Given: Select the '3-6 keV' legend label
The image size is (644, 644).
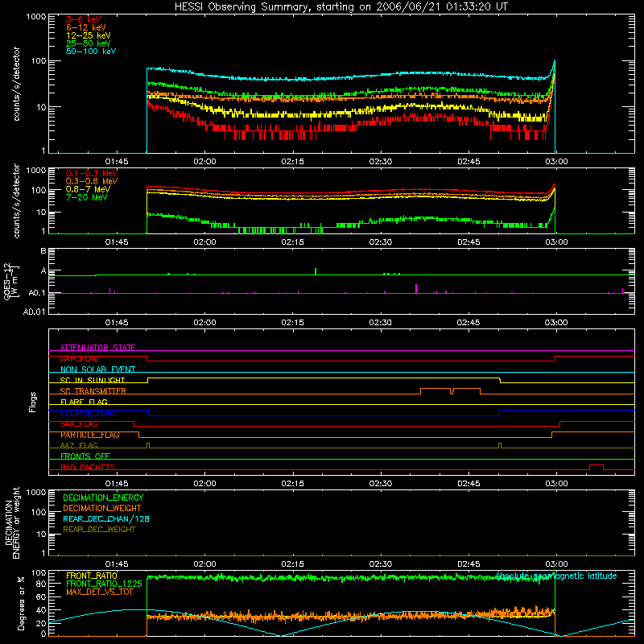Looking at the screenshot, I should click(83, 19).
